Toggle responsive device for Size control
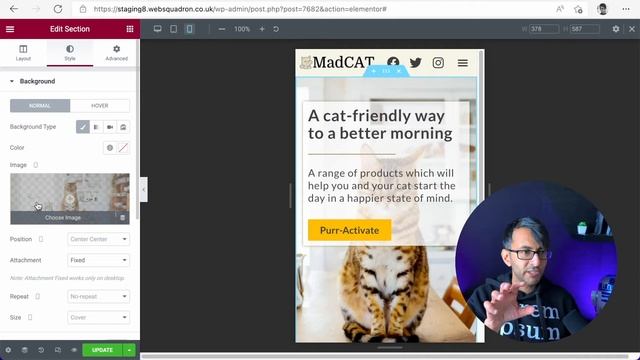 click(x=30, y=317)
